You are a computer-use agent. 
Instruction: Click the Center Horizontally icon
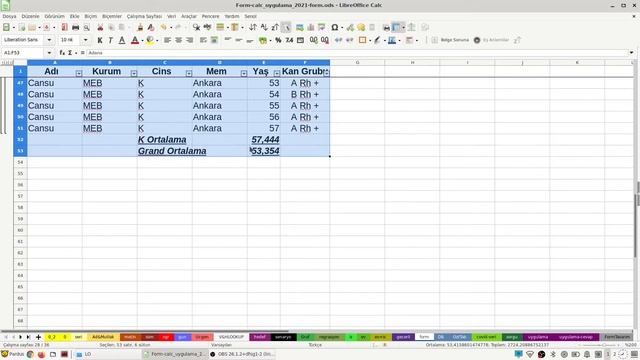tap(178, 40)
